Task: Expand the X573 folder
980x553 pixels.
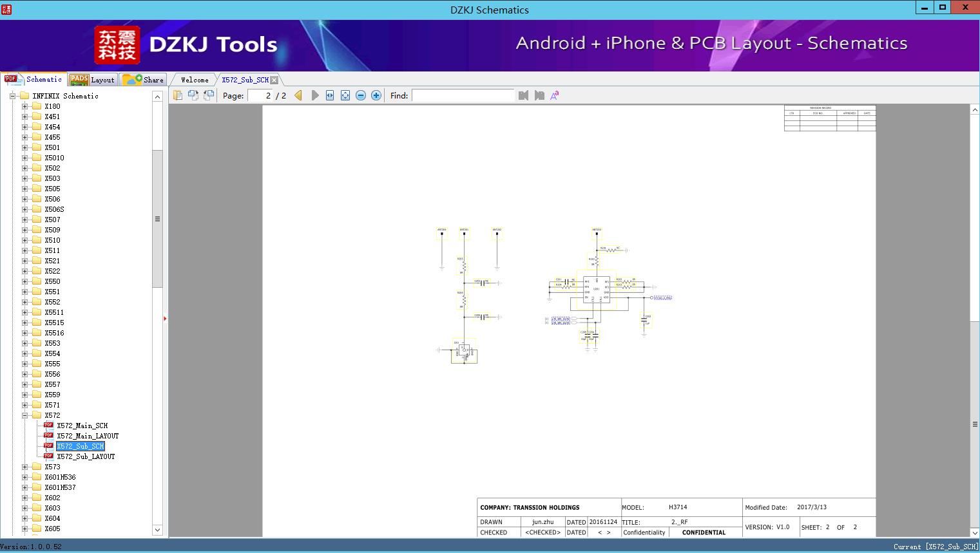Action: [x=25, y=467]
